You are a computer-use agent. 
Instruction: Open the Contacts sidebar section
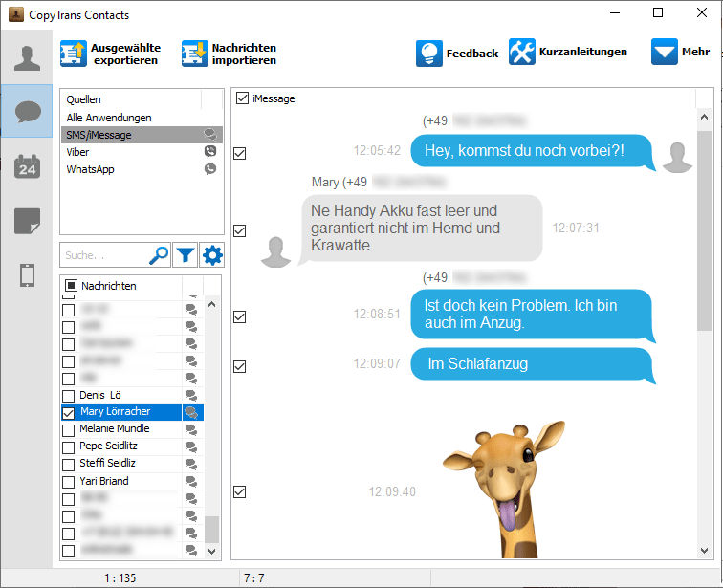pyautogui.click(x=27, y=58)
